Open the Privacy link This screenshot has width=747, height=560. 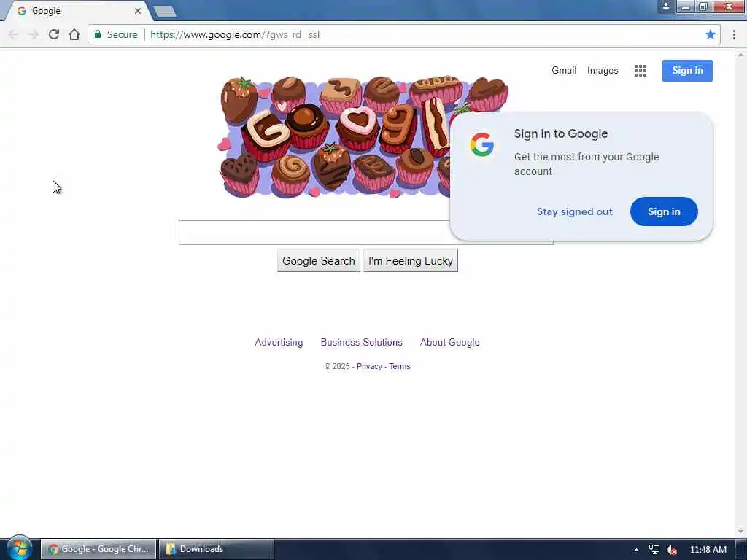point(369,366)
